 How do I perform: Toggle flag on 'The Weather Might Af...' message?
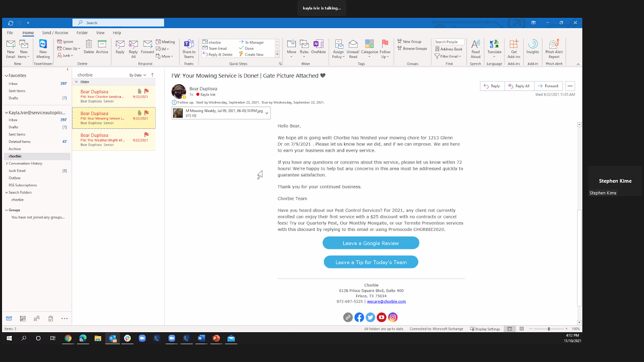[147, 134]
